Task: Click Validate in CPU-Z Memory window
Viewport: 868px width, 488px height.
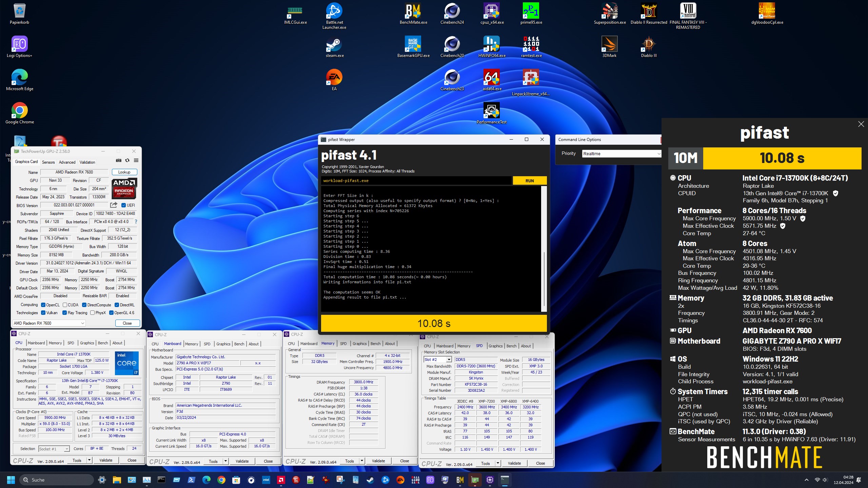Action: [x=378, y=461]
